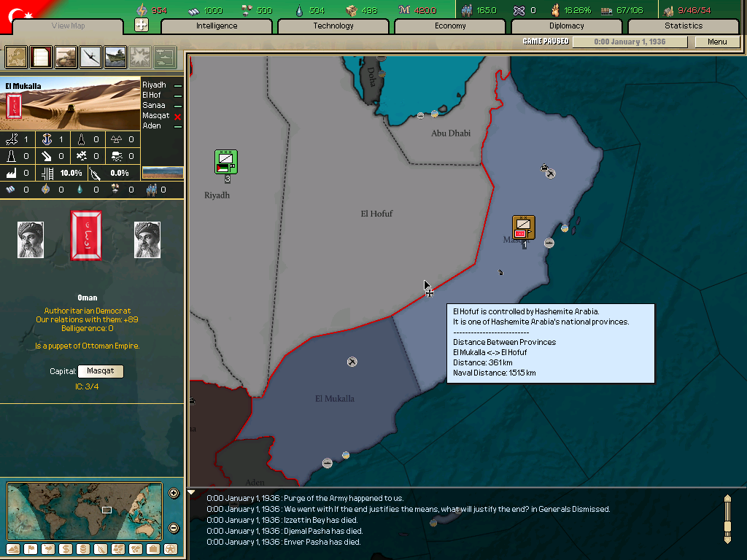Screen dimensions: 747x560
Task: Expand the panel beside the View Map tab
Action: tap(143, 25)
